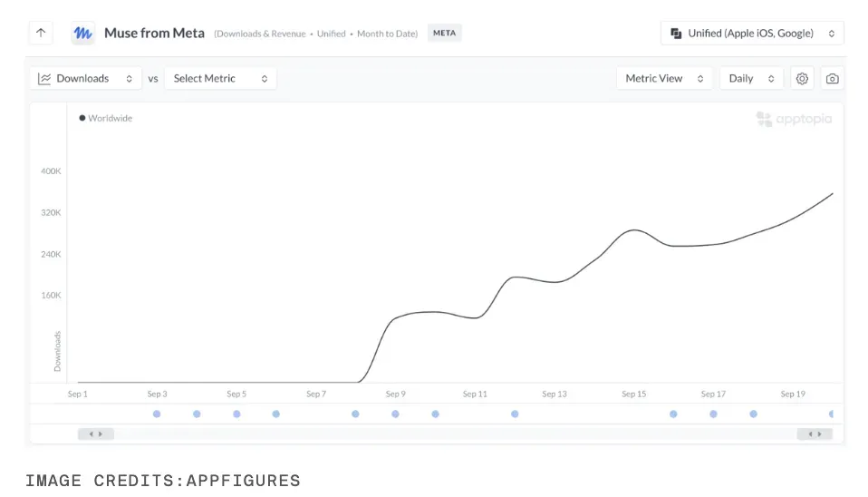Click the Muse from Meta app icon
This screenshot has width=868, height=497.
pyautogui.click(x=83, y=34)
